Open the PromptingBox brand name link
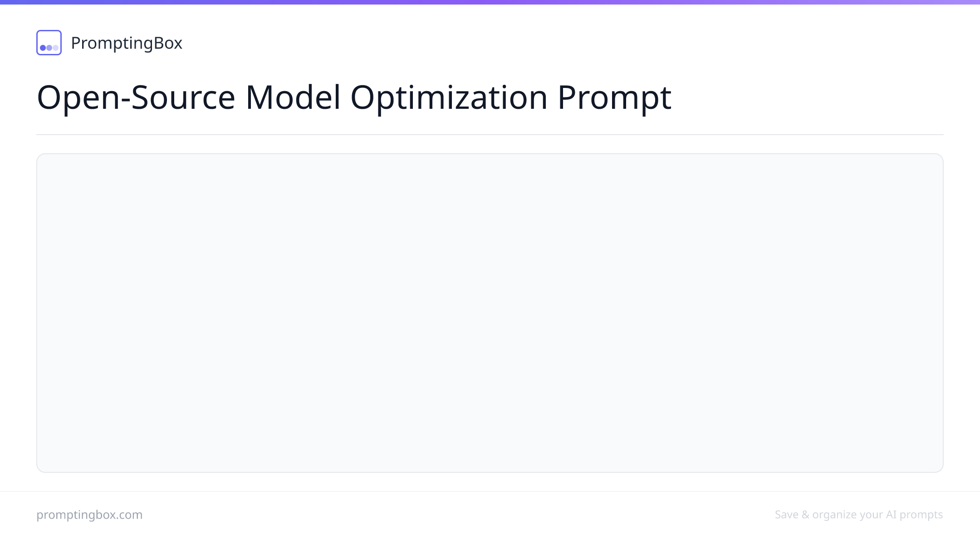The width and height of the screenshot is (980, 544). pos(127,43)
